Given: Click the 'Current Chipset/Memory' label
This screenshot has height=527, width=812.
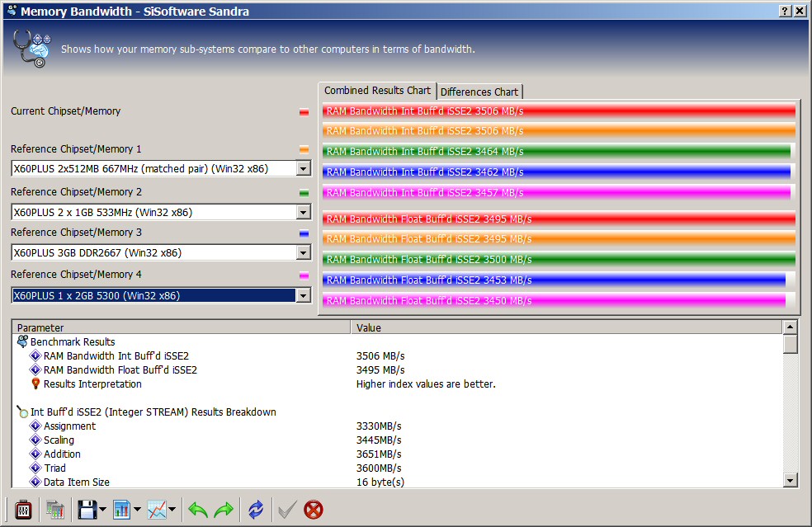Looking at the screenshot, I should [x=66, y=111].
